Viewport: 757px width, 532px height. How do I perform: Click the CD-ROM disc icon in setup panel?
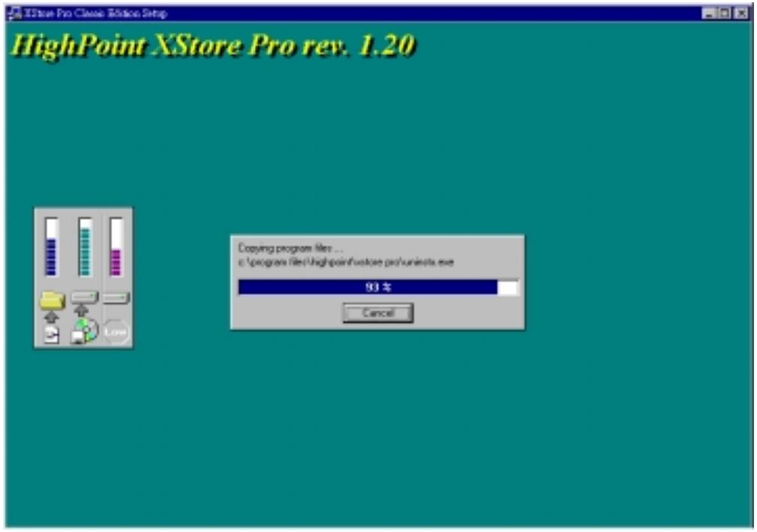coord(85,331)
